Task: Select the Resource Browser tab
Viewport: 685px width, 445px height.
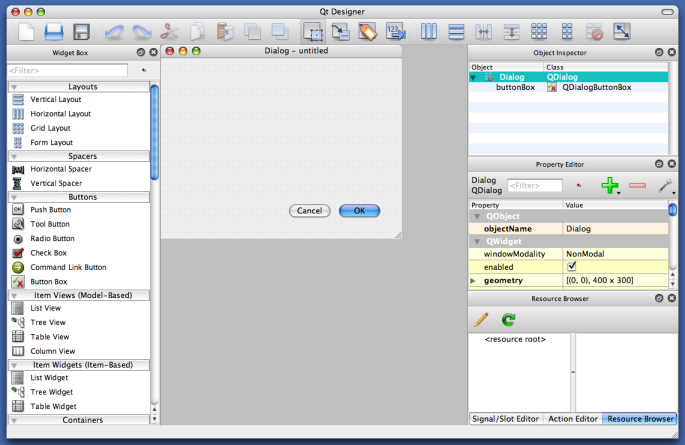Action: pos(640,419)
